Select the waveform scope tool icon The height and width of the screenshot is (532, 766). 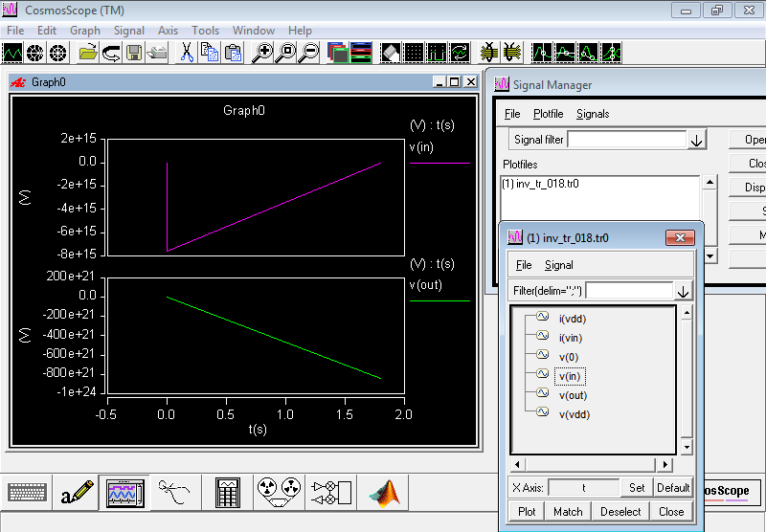pos(125,492)
